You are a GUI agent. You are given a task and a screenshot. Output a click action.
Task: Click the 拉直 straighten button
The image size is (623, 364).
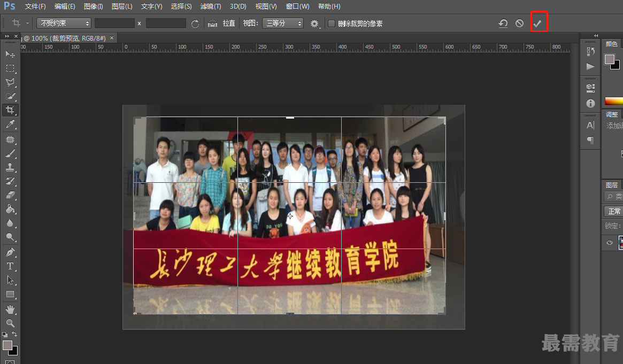tap(228, 24)
